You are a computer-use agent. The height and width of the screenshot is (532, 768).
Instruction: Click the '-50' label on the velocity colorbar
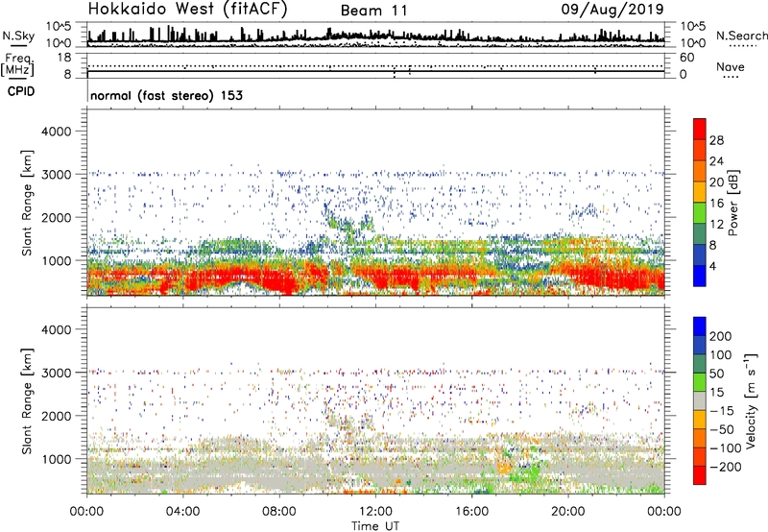tap(722, 429)
